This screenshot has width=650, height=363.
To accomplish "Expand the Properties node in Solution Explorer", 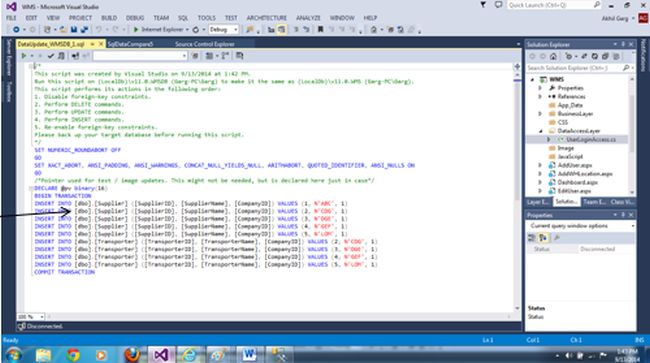I will (x=540, y=88).
